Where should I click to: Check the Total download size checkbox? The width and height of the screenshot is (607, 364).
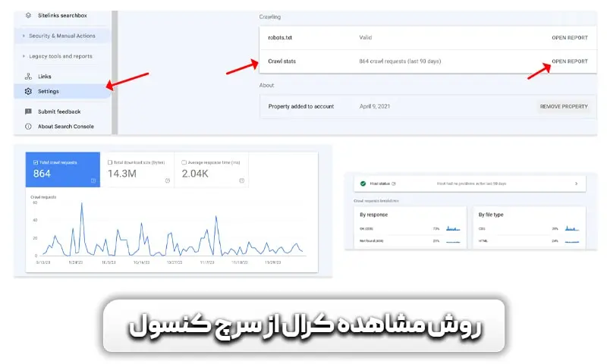110,162
